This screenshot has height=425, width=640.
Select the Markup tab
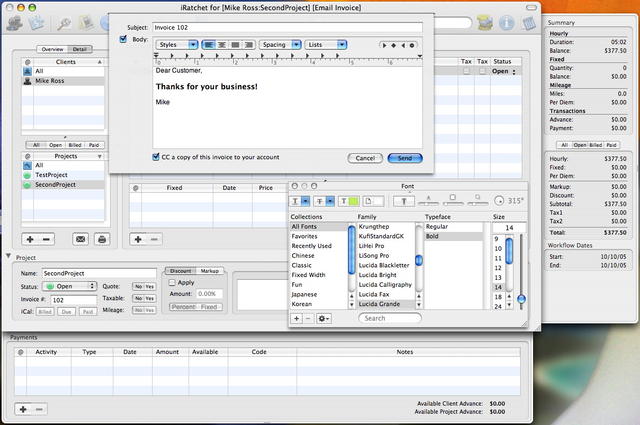tap(210, 271)
